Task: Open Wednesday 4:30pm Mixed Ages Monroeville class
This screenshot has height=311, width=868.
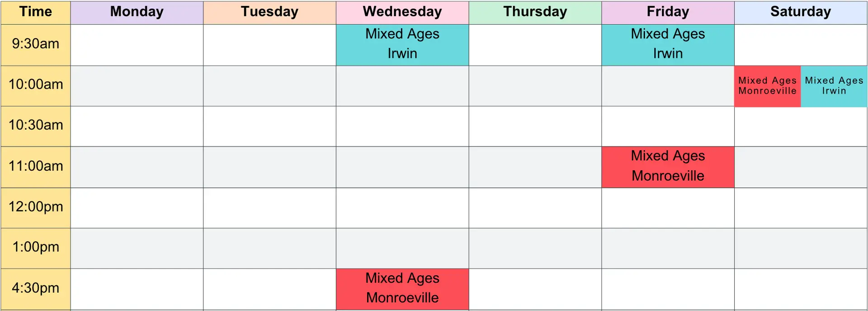Action: click(402, 289)
